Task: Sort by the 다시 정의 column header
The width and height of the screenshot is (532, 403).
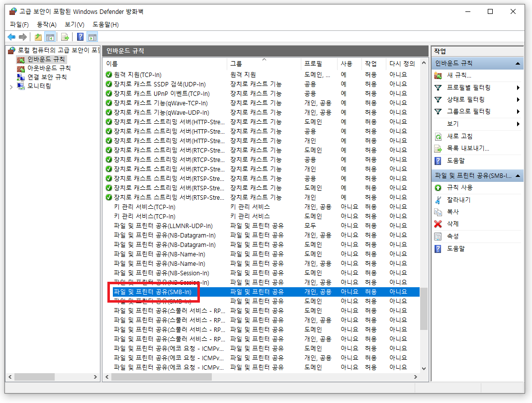Action: coord(402,64)
